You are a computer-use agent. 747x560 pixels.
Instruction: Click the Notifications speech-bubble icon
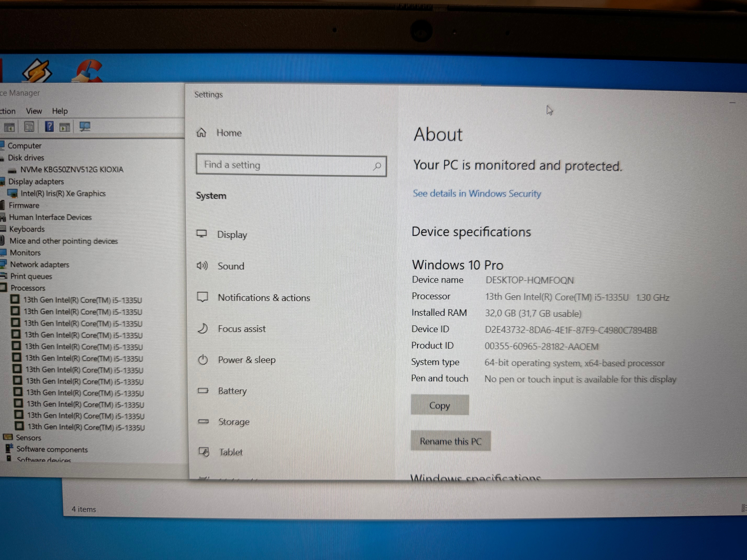[203, 297]
